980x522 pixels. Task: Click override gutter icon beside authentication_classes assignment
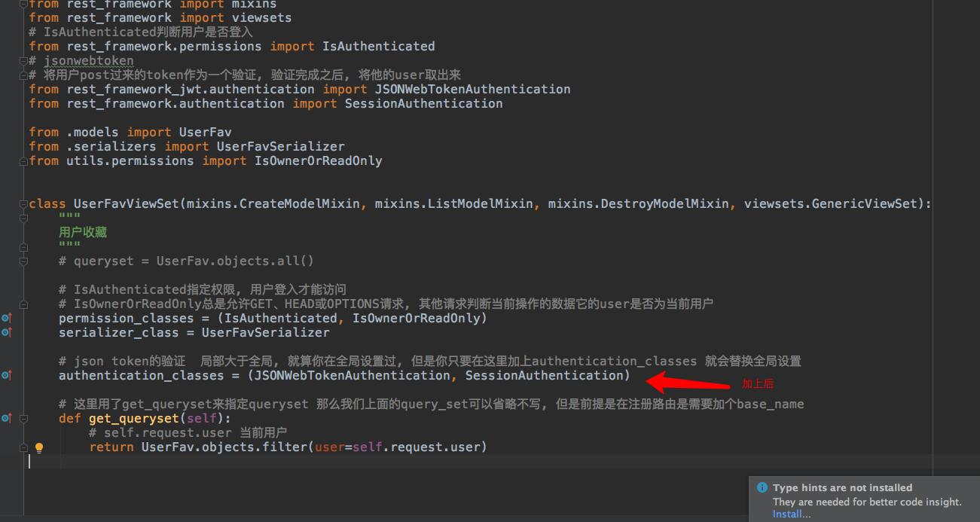[6, 375]
